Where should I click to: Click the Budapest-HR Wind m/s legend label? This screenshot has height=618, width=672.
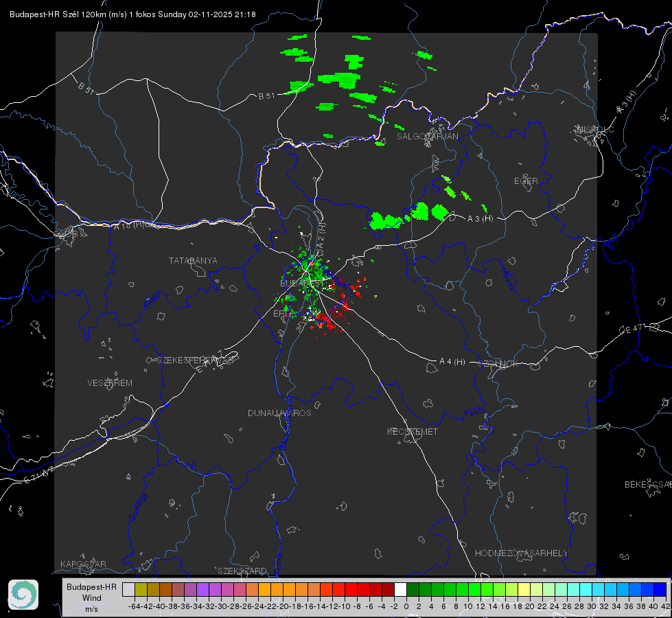click(x=92, y=597)
